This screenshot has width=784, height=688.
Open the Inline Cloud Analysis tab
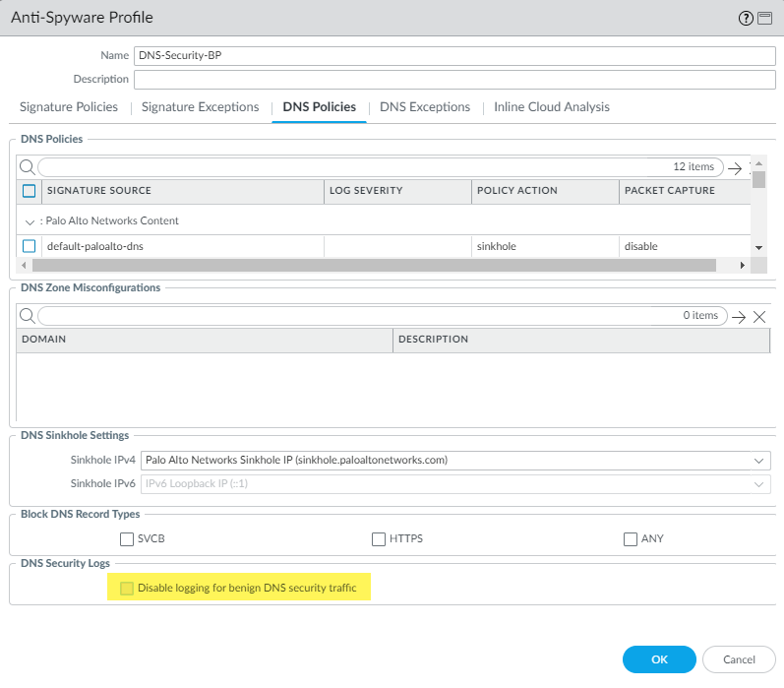pyautogui.click(x=551, y=107)
